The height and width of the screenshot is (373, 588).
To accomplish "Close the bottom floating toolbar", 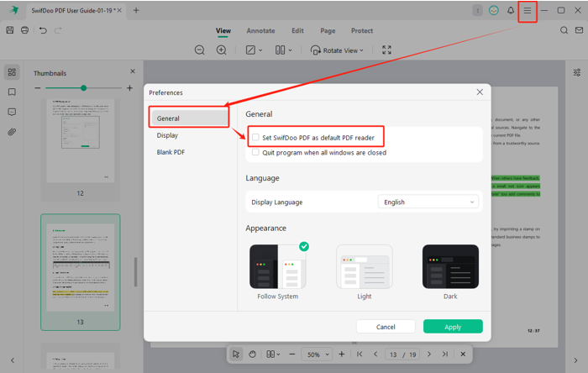I will click(x=463, y=355).
